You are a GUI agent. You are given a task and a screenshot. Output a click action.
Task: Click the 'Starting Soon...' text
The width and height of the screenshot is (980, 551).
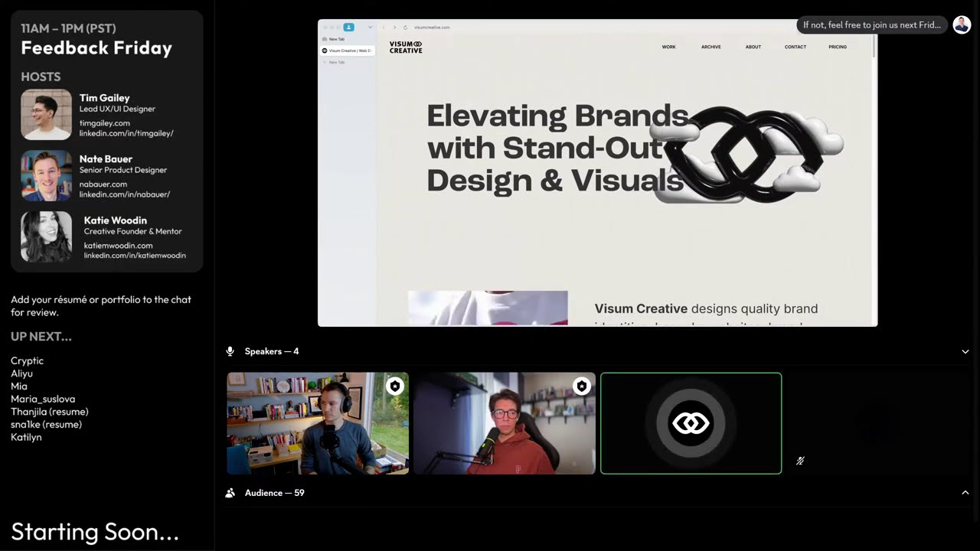point(95,532)
